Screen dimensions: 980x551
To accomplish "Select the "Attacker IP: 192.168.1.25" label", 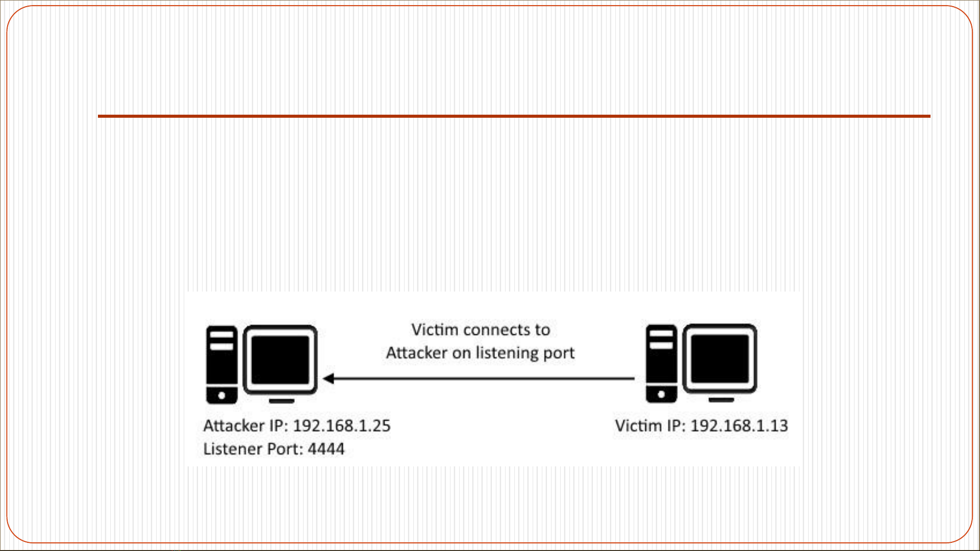I will coord(297,426).
